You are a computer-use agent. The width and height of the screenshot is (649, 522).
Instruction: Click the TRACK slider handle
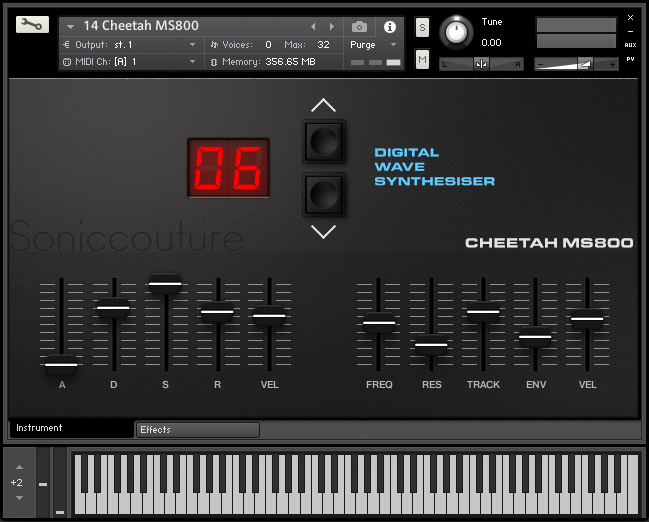(483, 312)
